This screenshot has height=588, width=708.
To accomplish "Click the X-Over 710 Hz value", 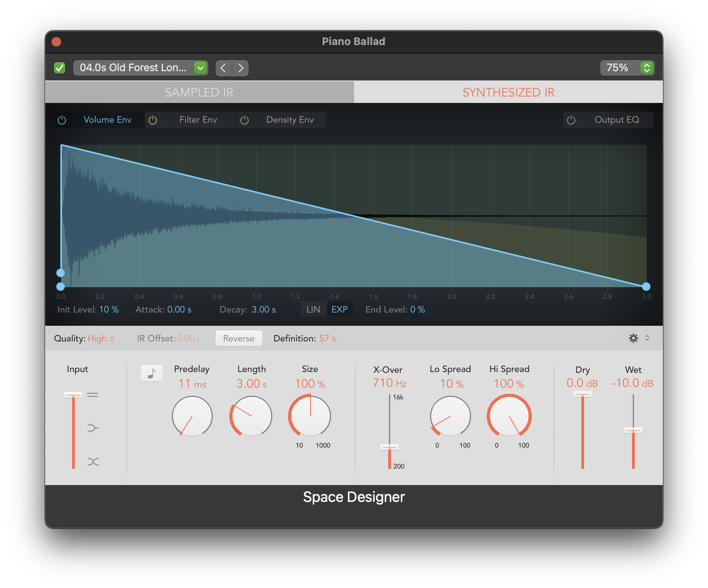I will click(389, 383).
